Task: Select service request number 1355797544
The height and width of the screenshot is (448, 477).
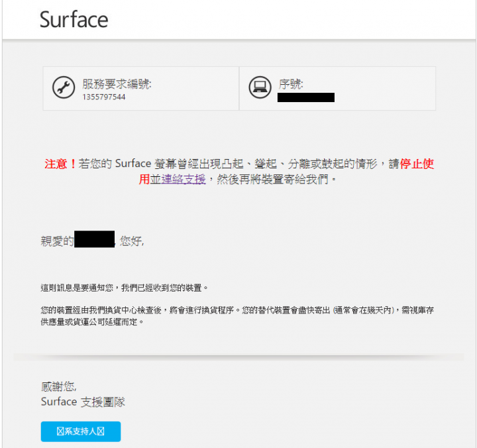Action: 104,97
